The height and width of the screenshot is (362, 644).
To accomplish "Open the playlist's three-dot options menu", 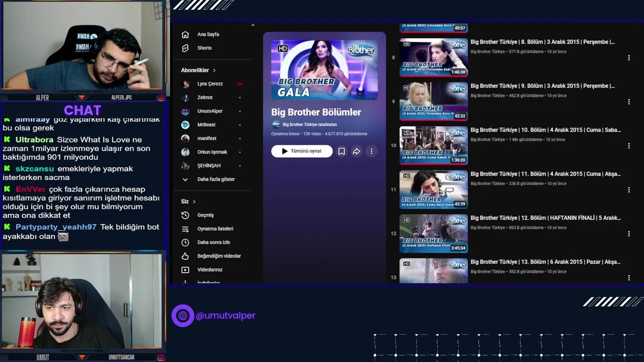I will (371, 151).
